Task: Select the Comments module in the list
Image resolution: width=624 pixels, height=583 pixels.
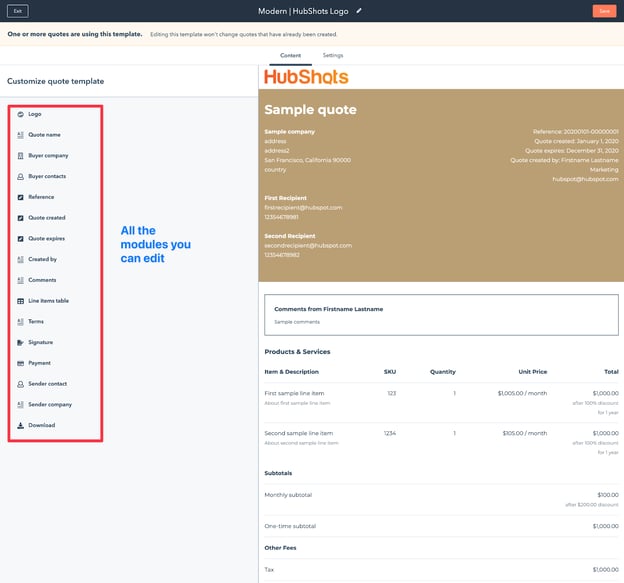Action: pos(42,280)
